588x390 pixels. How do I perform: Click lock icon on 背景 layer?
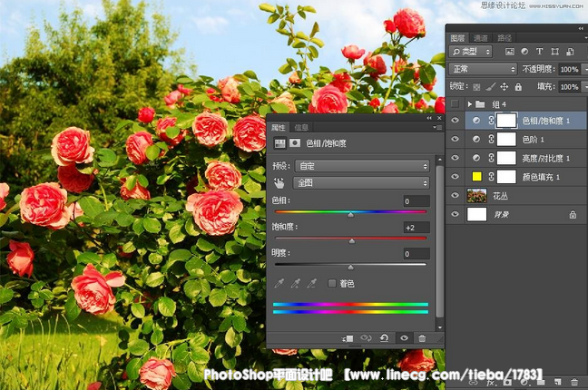click(x=573, y=214)
